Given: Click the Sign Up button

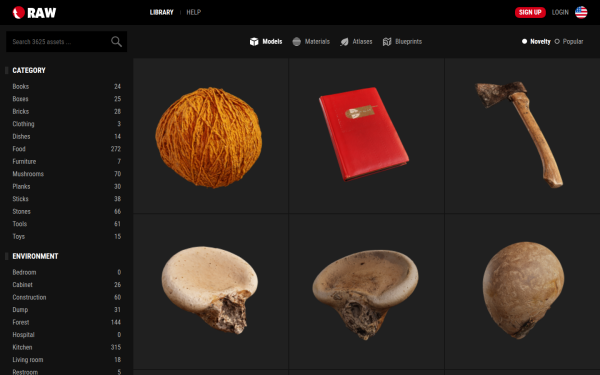Looking at the screenshot, I should [530, 12].
